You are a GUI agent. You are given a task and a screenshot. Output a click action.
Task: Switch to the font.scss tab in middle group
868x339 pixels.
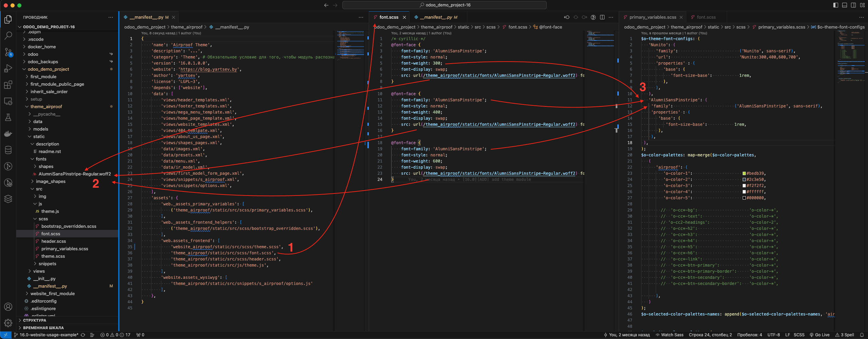[x=388, y=17]
